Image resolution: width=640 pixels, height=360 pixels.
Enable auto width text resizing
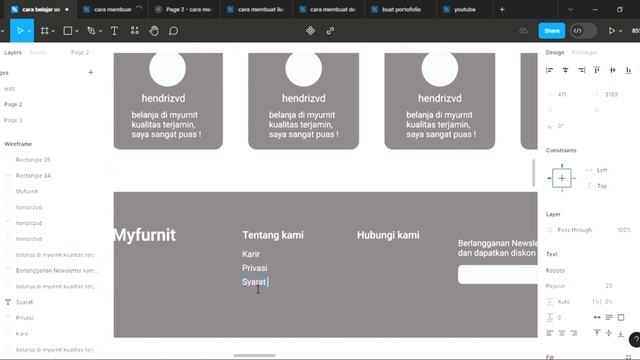[597, 317]
